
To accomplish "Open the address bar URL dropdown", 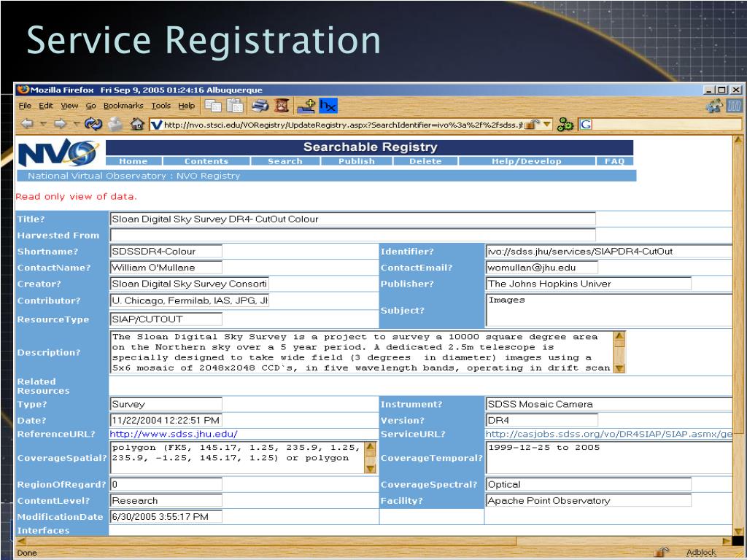I will (547, 124).
